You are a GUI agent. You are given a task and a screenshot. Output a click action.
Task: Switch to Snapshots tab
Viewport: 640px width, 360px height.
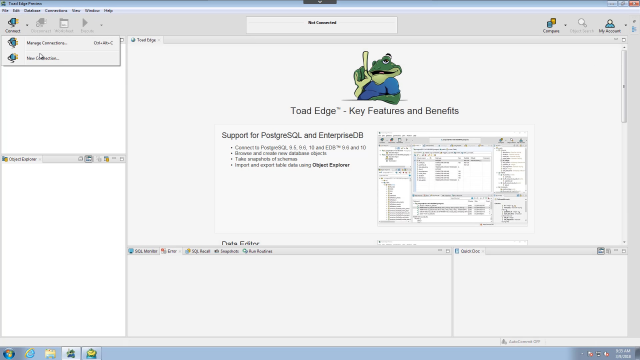tap(227, 251)
